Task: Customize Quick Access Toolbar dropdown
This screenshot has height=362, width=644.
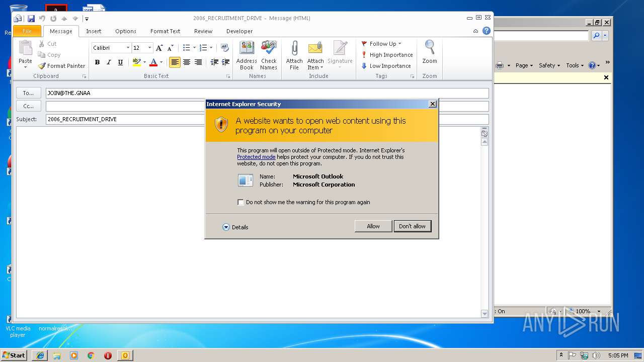Action: (x=87, y=19)
